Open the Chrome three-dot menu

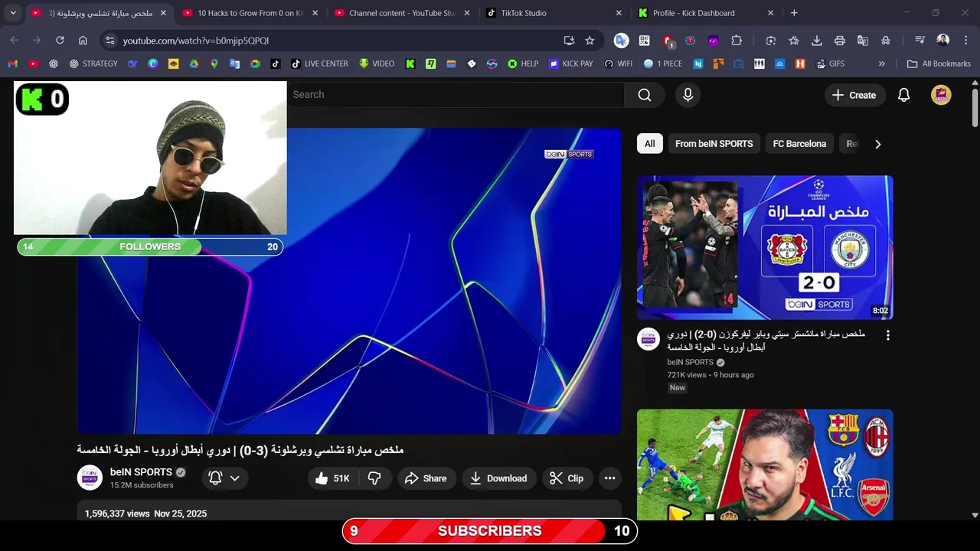965,41
